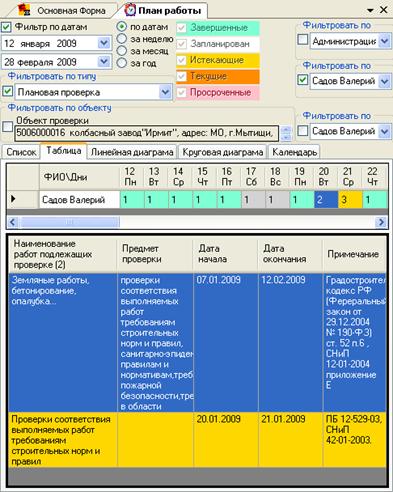This screenshot has width=393, height=492.
Task: Toggle the Администрация filter checkbox
Action: (x=302, y=40)
